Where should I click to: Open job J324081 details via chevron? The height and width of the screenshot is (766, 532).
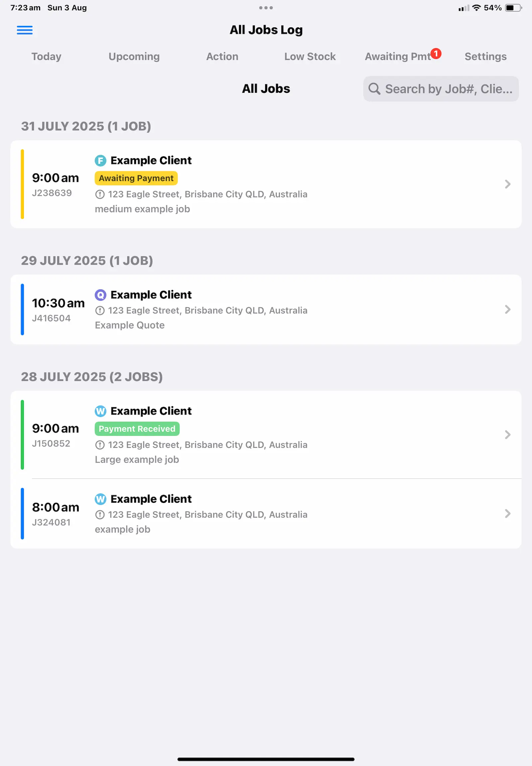[x=507, y=513]
